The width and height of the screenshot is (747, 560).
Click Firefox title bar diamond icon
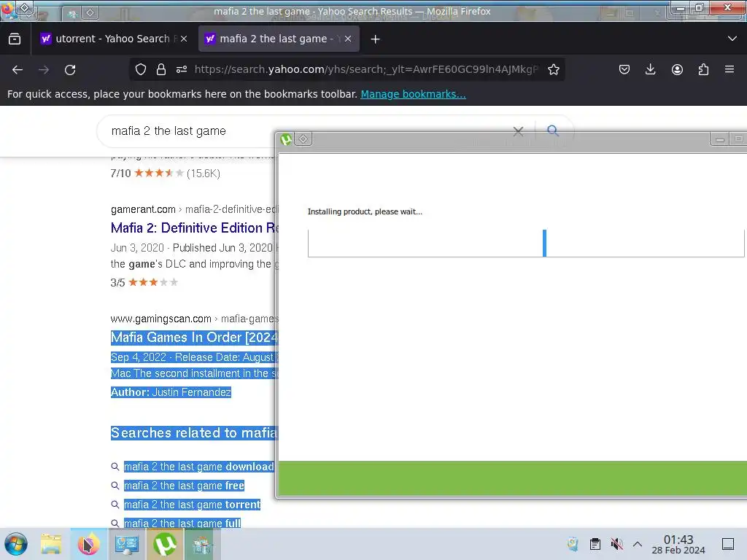click(26, 8)
